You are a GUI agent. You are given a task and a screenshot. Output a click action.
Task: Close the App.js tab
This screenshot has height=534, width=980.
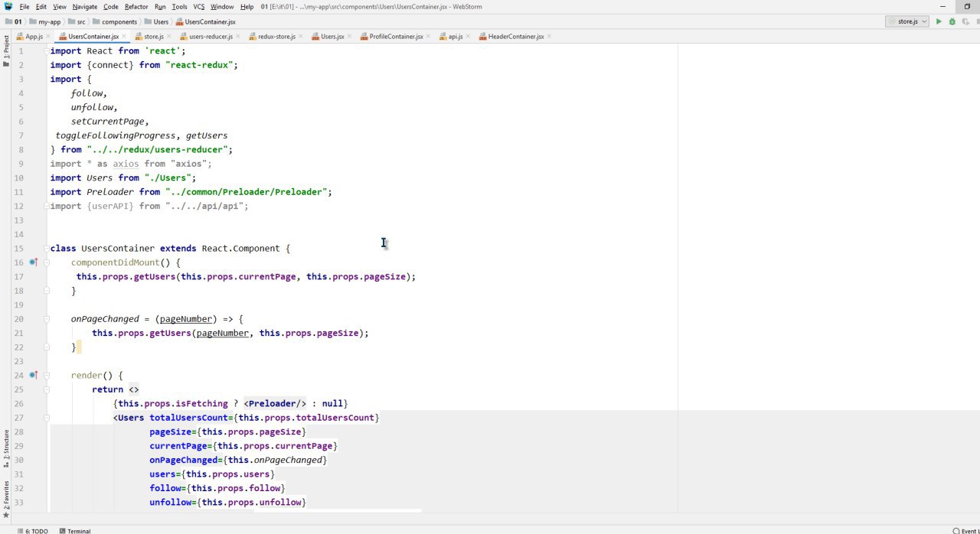click(x=48, y=37)
